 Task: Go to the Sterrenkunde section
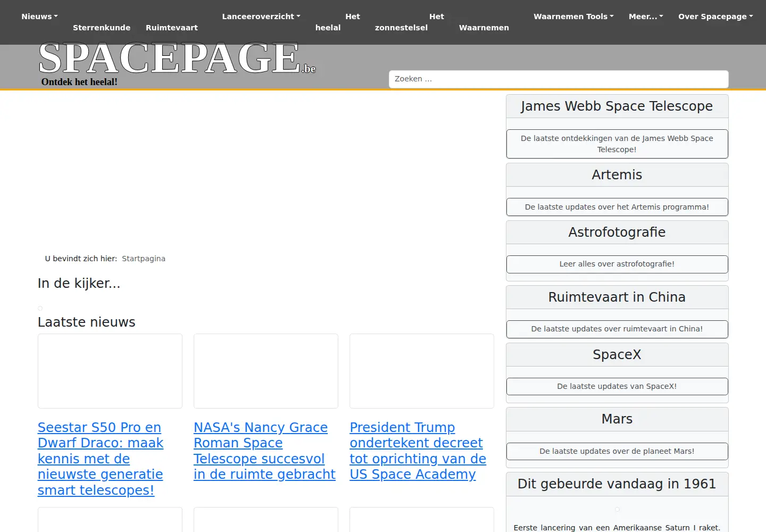coord(102,28)
